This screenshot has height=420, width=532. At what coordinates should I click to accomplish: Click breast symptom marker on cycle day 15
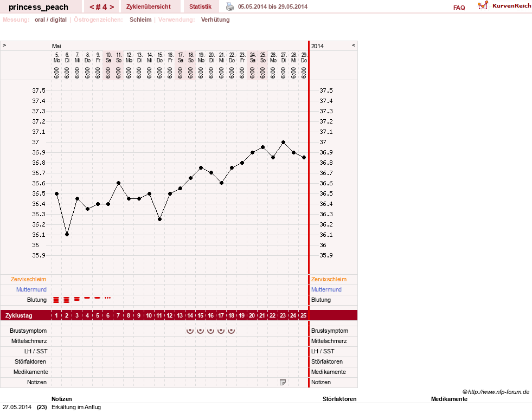[201, 331]
